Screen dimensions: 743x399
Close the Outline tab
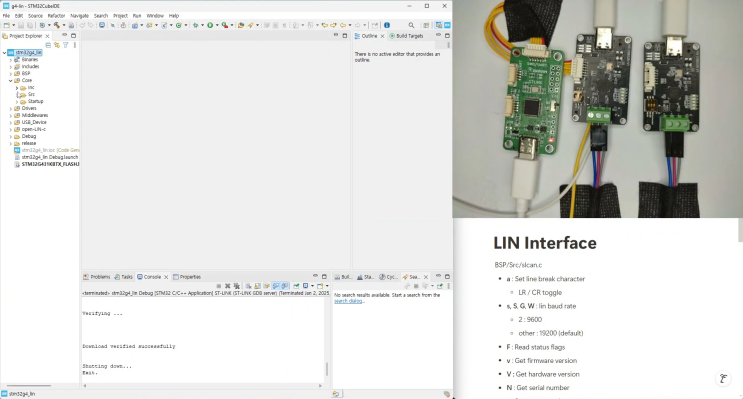coord(382,36)
